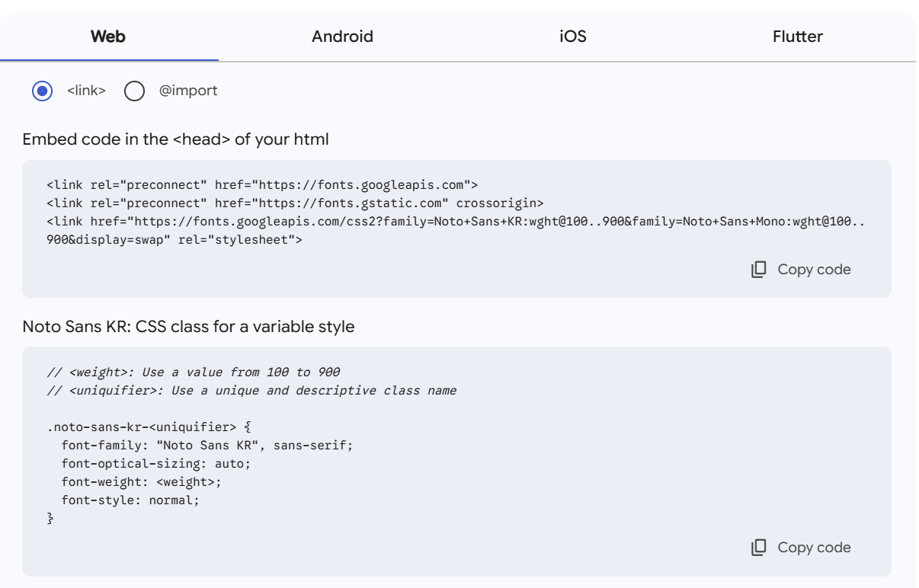919x588 pixels.
Task: Switch to the Web tab
Action: pyautogui.click(x=108, y=37)
